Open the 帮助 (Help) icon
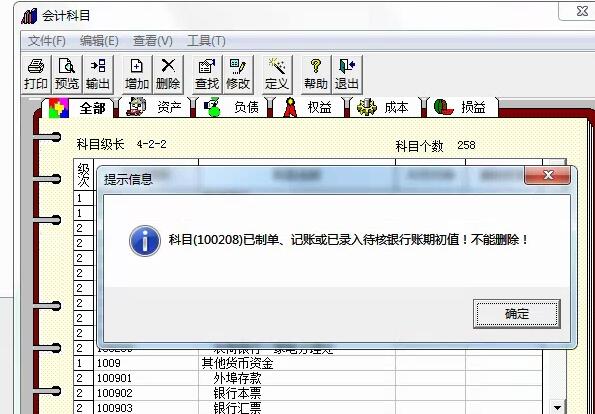This screenshot has width=595, height=414. 316,74
